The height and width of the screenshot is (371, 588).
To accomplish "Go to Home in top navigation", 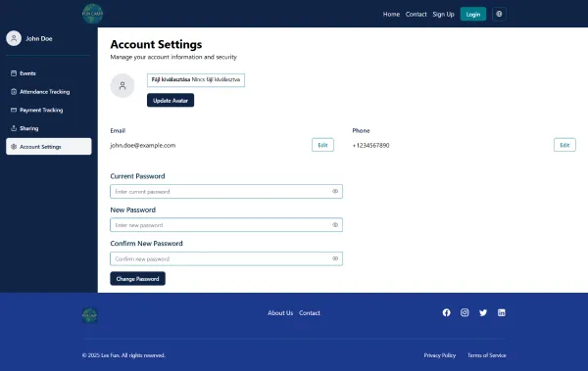I will tap(391, 15).
